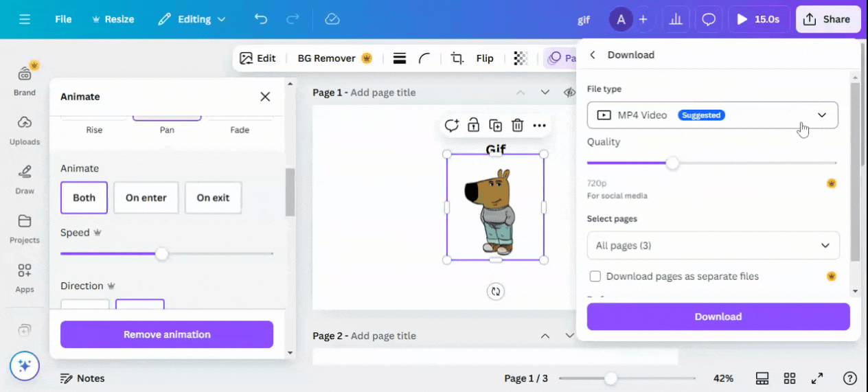Click the undo arrow icon
The width and height of the screenshot is (868, 392).
pyautogui.click(x=261, y=19)
